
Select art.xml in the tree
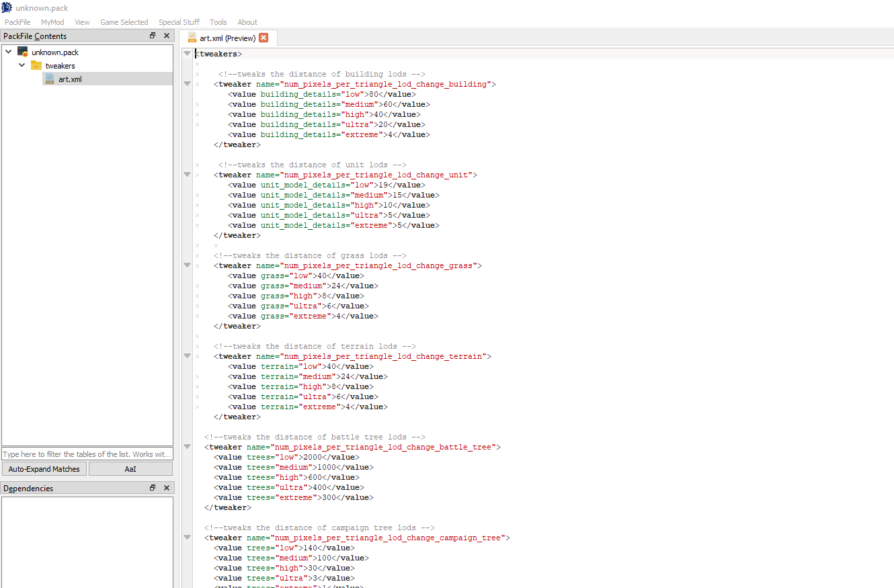click(x=70, y=79)
